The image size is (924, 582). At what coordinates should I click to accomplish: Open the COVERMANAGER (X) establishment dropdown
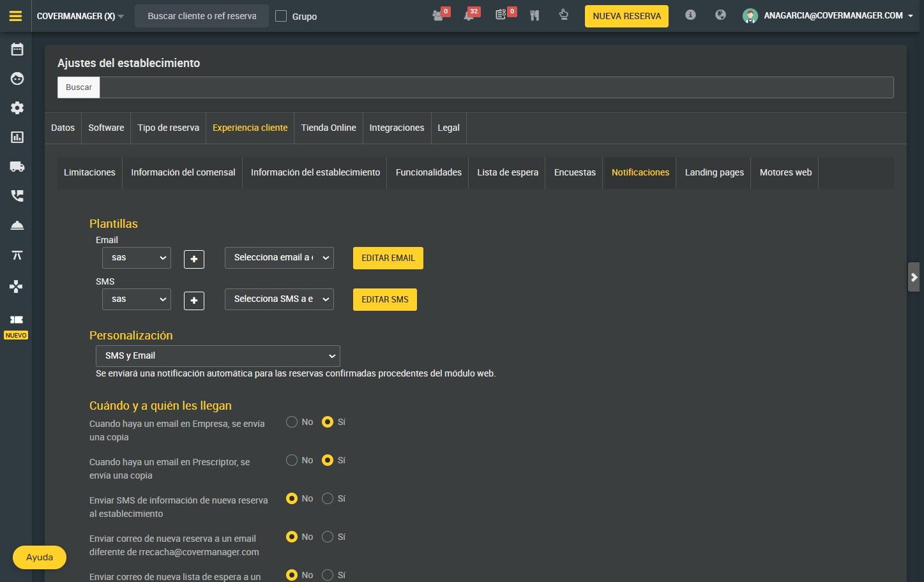click(x=80, y=16)
